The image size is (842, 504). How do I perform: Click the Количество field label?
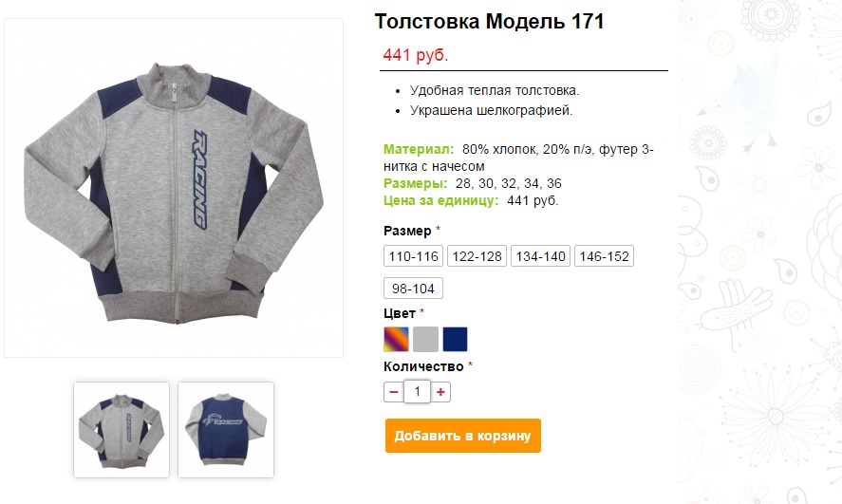[x=423, y=366]
